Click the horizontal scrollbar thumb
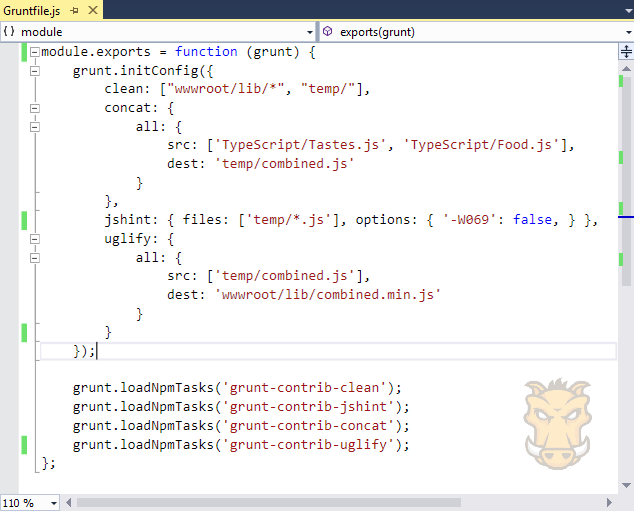 click(x=269, y=503)
